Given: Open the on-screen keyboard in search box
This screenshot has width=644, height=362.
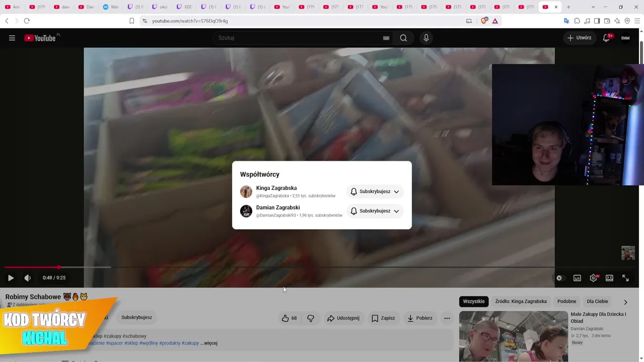Looking at the screenshot, I should click(386, 38).
